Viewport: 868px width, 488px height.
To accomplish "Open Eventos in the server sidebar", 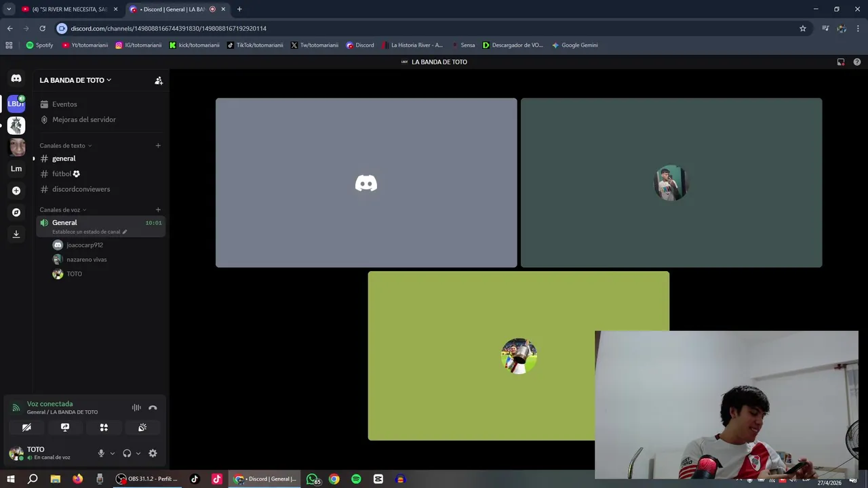I will point(100,104).
